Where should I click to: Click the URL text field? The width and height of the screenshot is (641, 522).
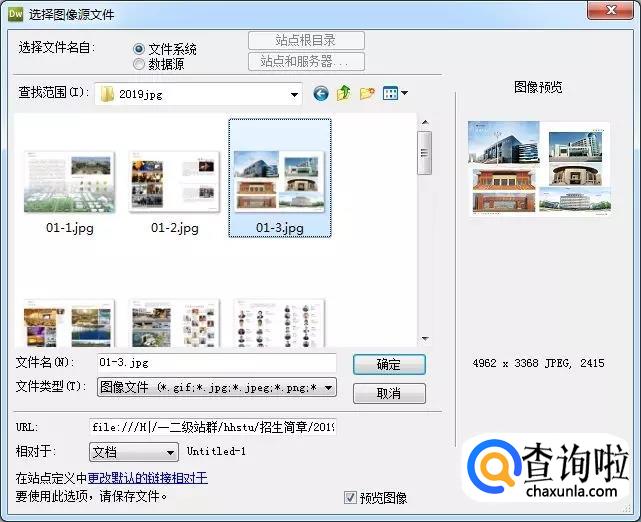[x=212, y=427]
